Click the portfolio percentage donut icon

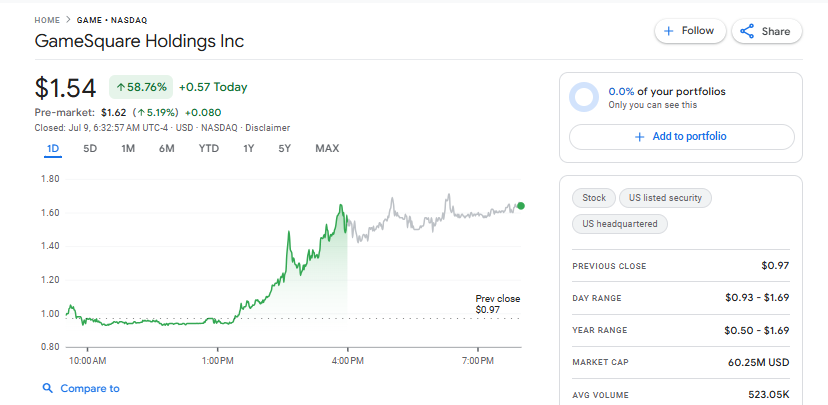(x=584, y=97)
